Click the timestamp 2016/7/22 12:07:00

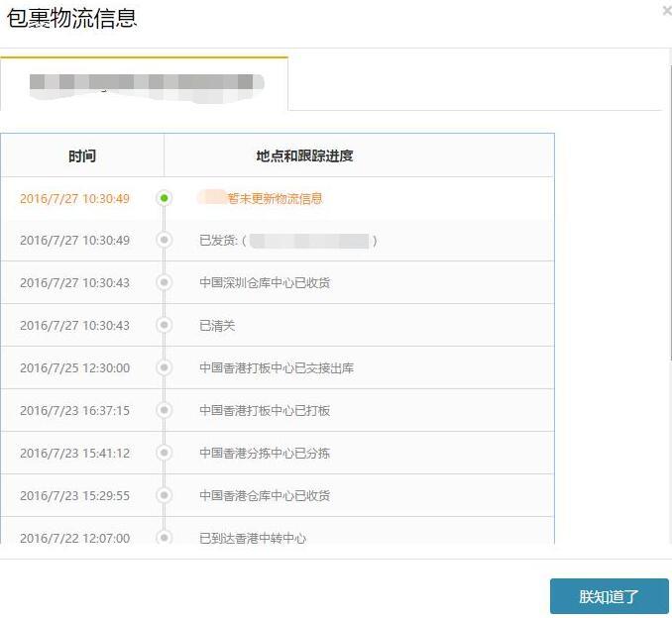[74, 538]
